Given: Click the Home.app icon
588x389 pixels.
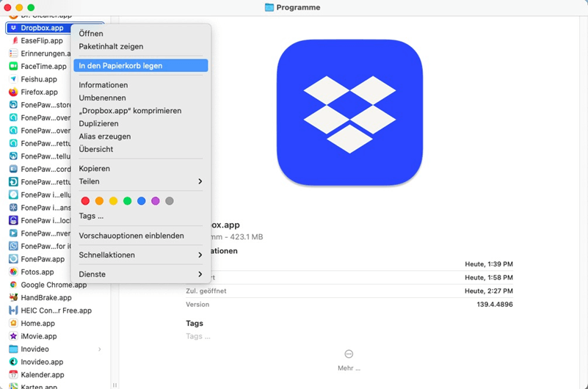Looking at the screenshot, I should coord(13,323).
